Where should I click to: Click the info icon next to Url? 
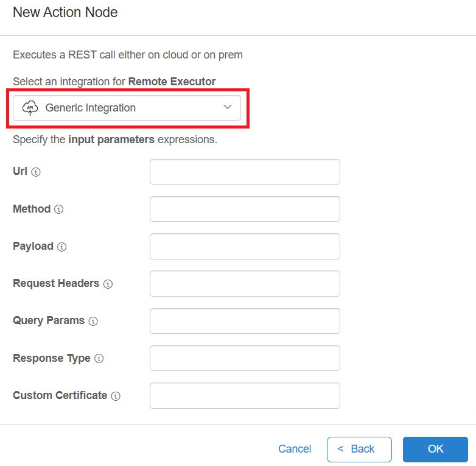point(36,172)
